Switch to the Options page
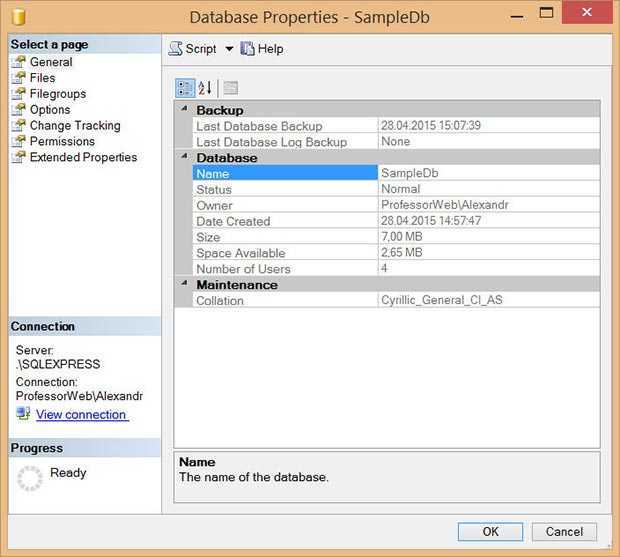The width and height of the screenshot is (620, 557). pyautogui.click(x=50, y=110)
